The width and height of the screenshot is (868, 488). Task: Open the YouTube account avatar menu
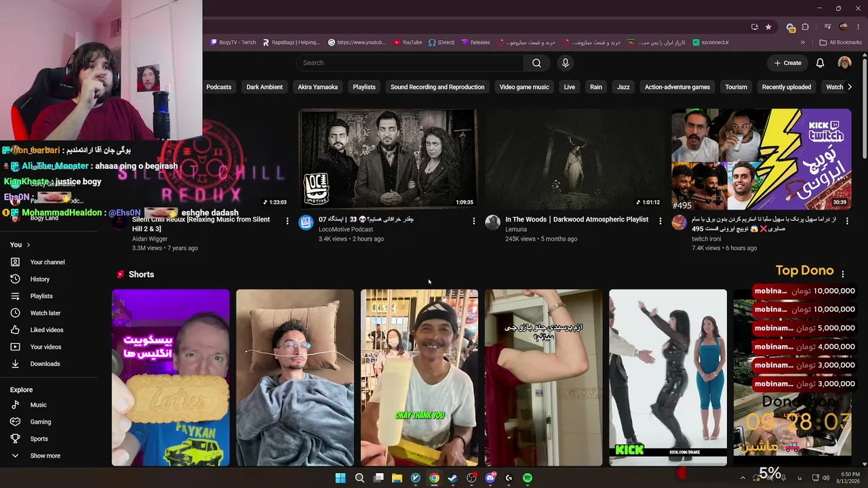pos(844,63)
